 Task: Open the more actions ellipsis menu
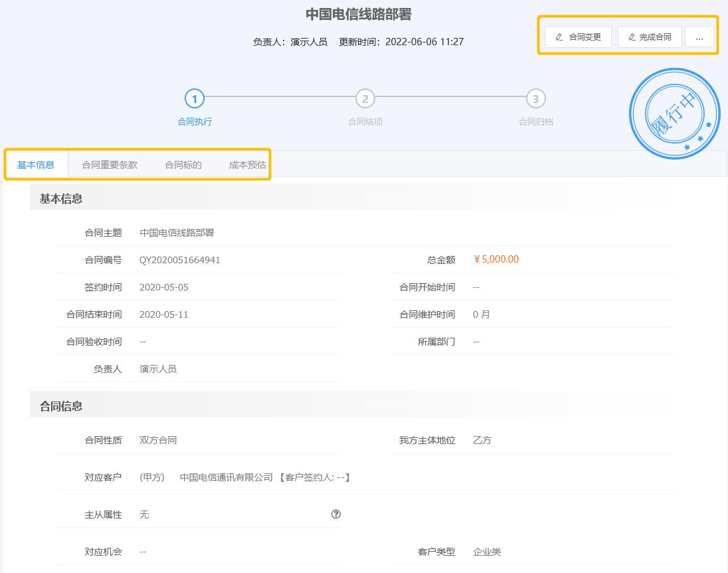point(699,37)
